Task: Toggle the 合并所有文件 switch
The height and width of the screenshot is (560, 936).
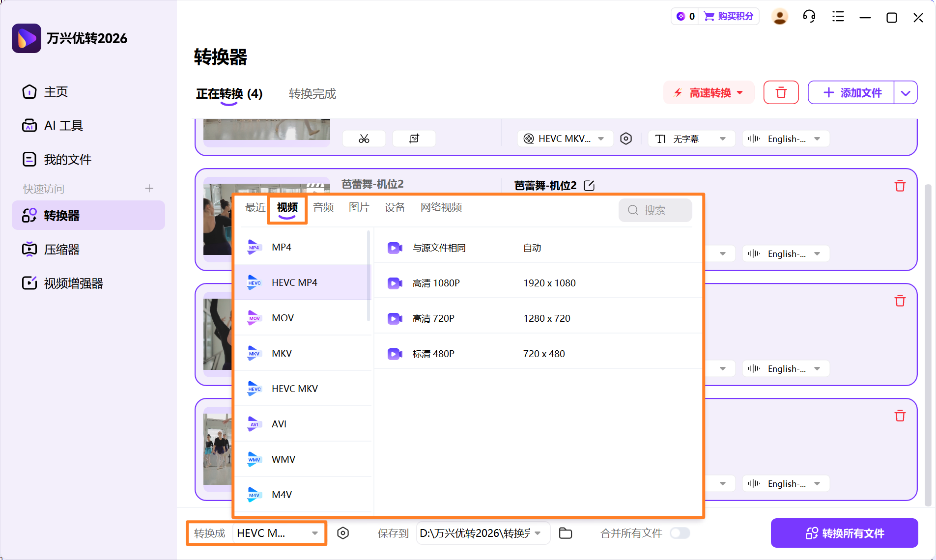Action: point(680,533)
